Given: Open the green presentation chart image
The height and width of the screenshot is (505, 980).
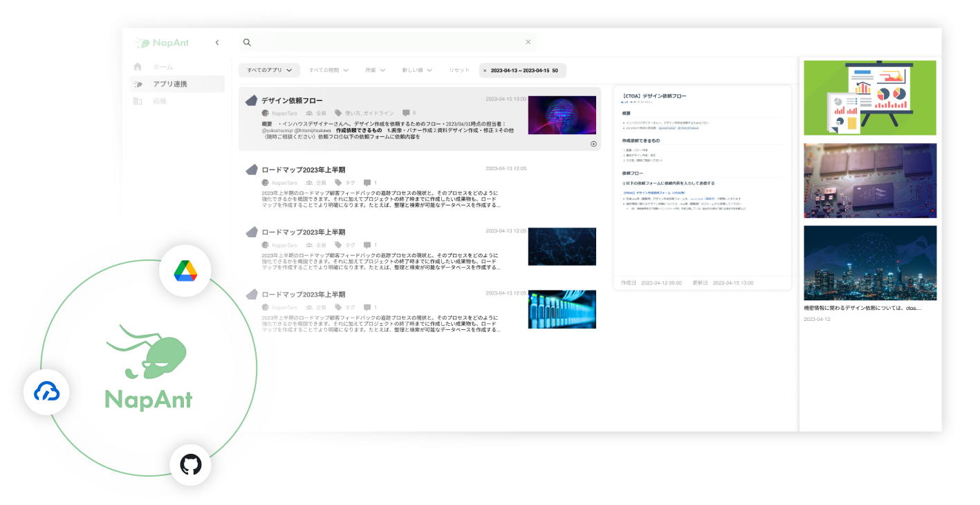Looking at the screenshot, I should click(x=870, y=98).
